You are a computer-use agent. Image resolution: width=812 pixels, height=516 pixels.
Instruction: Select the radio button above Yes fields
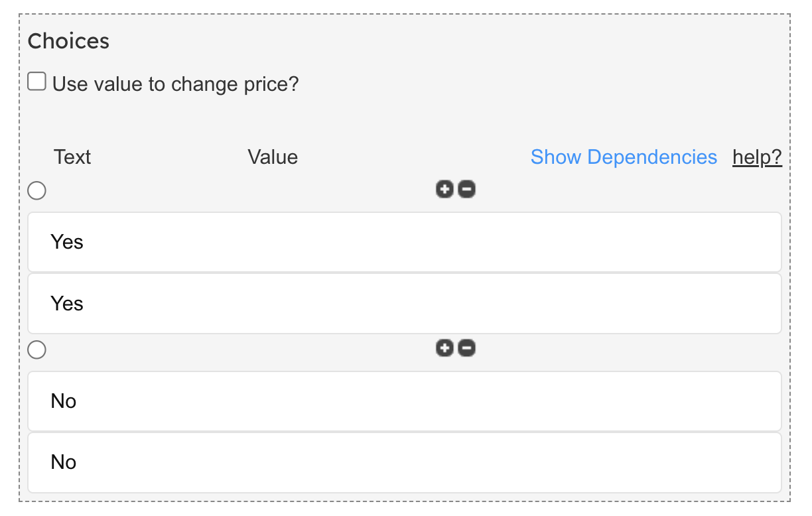[x=37, y=191]
